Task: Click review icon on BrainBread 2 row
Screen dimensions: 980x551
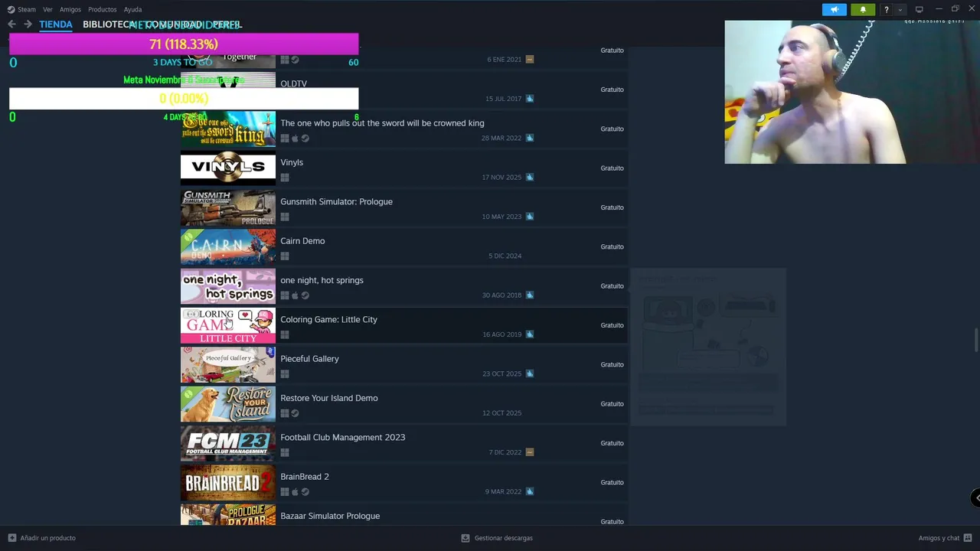Action: click(x=530, y=491)
